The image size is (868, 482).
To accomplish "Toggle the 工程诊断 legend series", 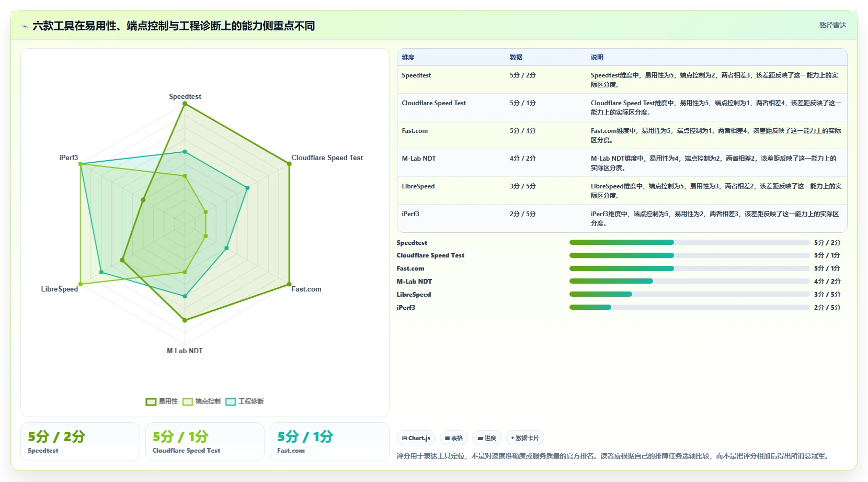I will [x=245, y=401].
